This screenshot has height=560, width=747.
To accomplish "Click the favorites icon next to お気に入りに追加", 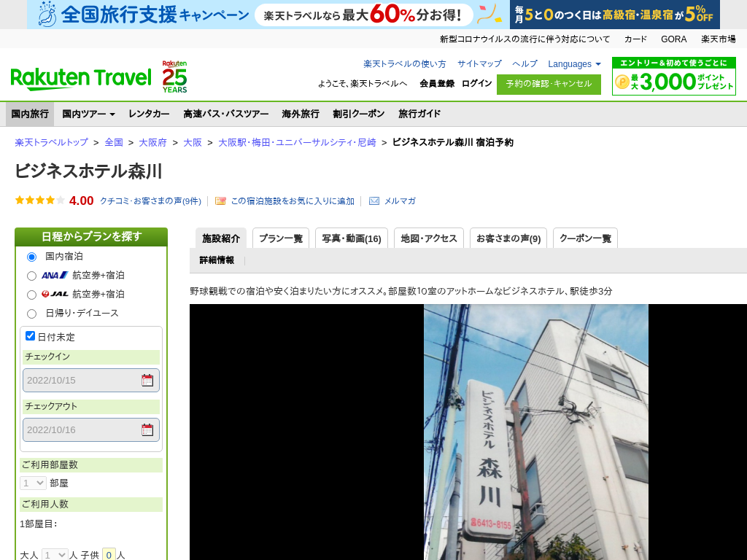I will 220,201.
